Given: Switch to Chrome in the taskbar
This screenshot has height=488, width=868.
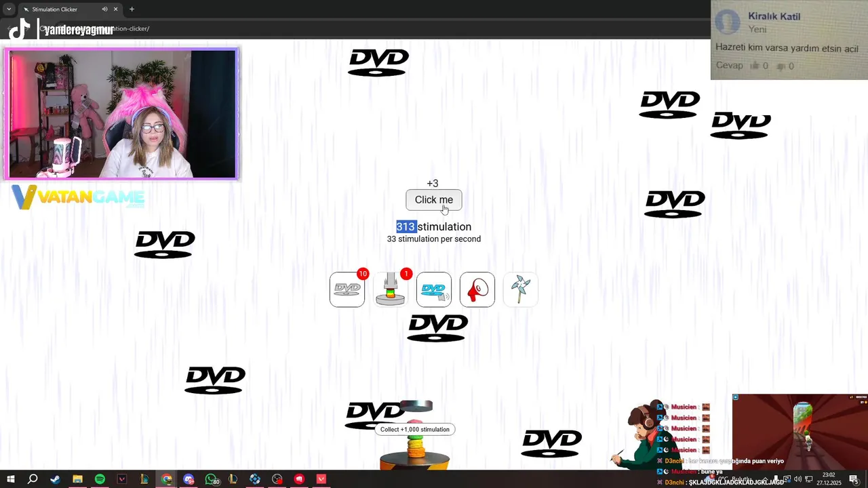Looking at the screenshot, I should 166,480.
